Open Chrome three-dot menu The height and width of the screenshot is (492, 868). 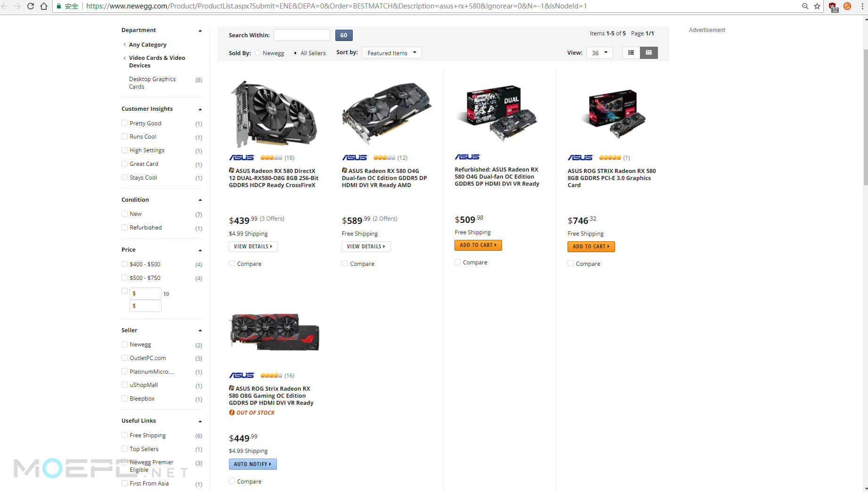[862, 6]
